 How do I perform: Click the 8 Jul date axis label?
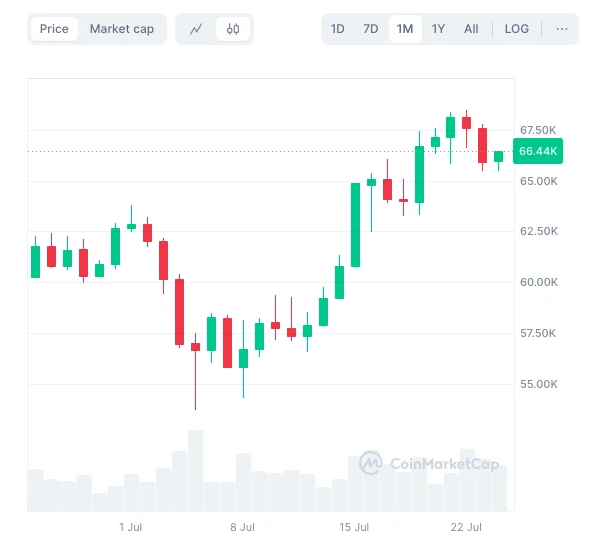pos(242,526)
